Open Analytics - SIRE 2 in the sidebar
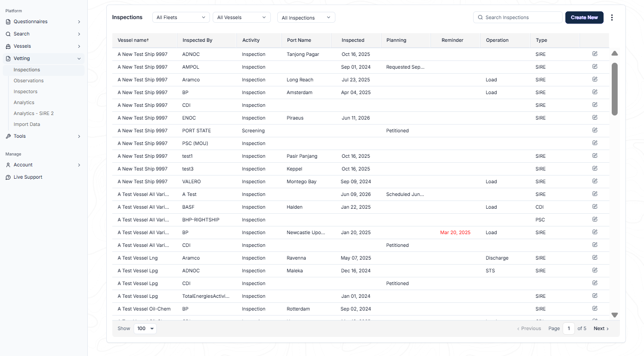This screenshot has width=644, height=356. click(x=34, y=113)
